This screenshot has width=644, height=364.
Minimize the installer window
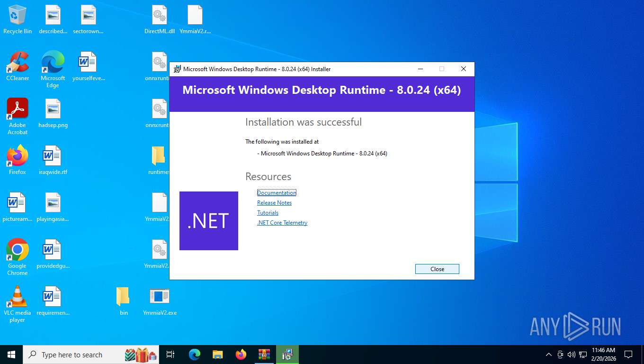[420, 69]
